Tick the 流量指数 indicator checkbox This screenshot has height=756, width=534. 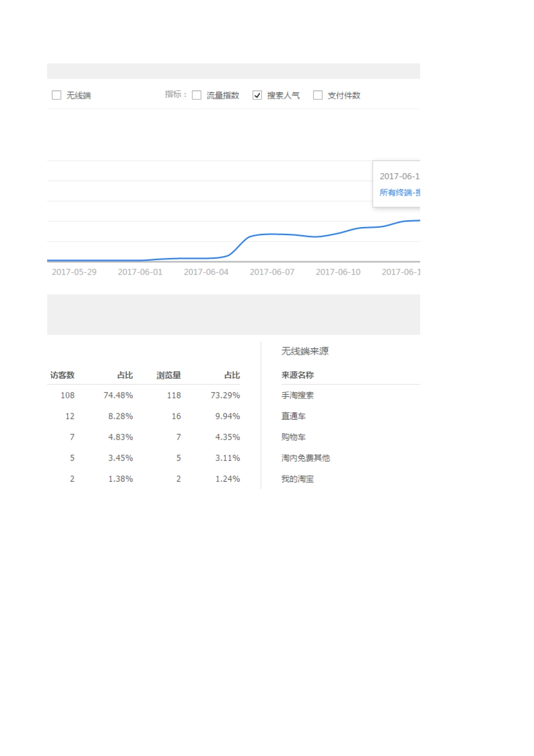[197, 95]
